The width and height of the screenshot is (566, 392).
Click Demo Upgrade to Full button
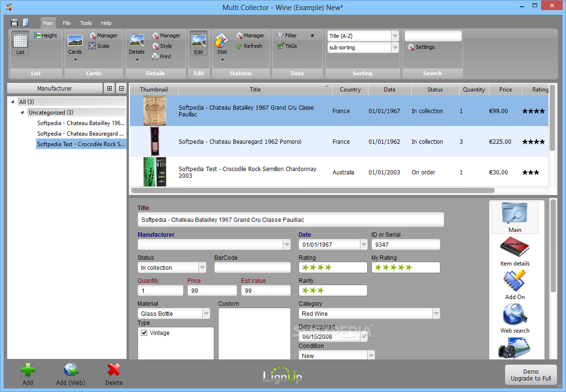pyautogui.click(x=531, y=375)
